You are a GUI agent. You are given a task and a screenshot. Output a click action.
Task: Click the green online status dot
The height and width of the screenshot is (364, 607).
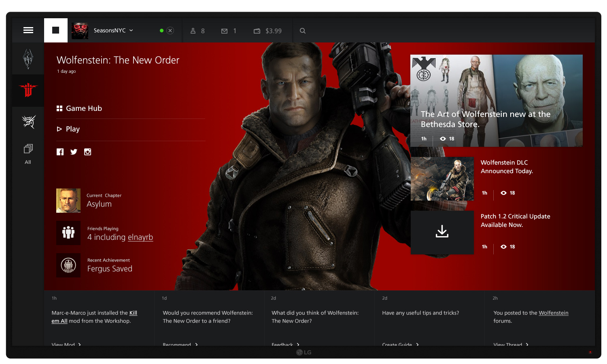[162, 30]
